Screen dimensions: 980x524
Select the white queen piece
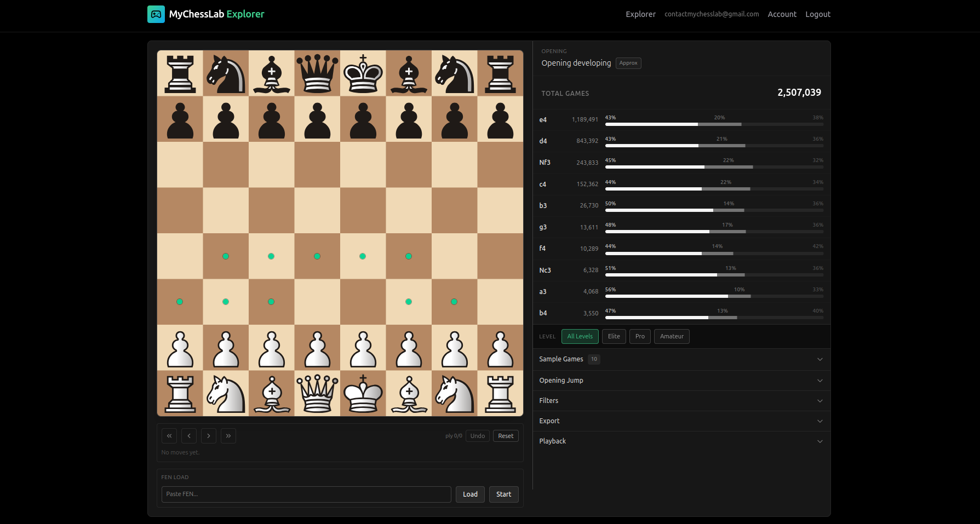(317, 393)
